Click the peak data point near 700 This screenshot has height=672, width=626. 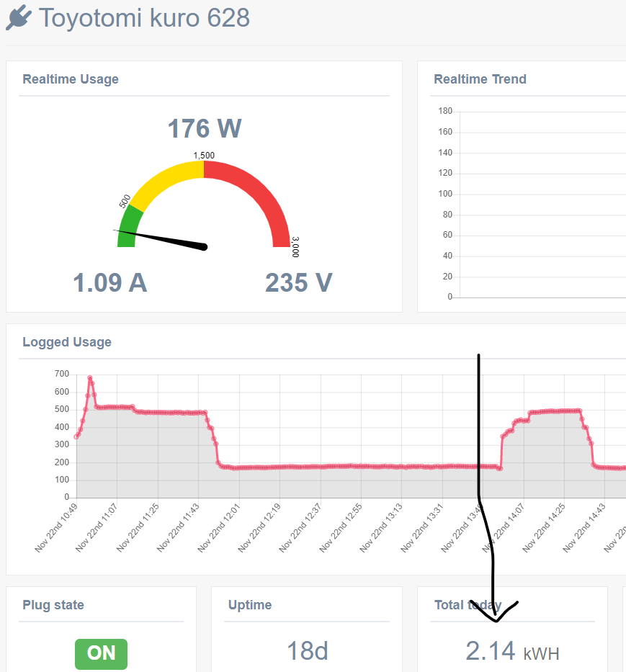tap(89, 378)
